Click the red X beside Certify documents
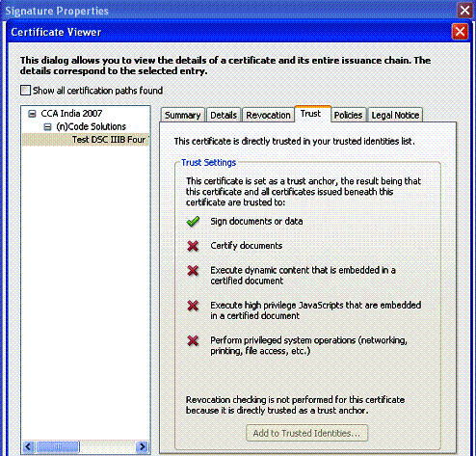This screenshot has width=476, height=456. (x=193, y=246)
